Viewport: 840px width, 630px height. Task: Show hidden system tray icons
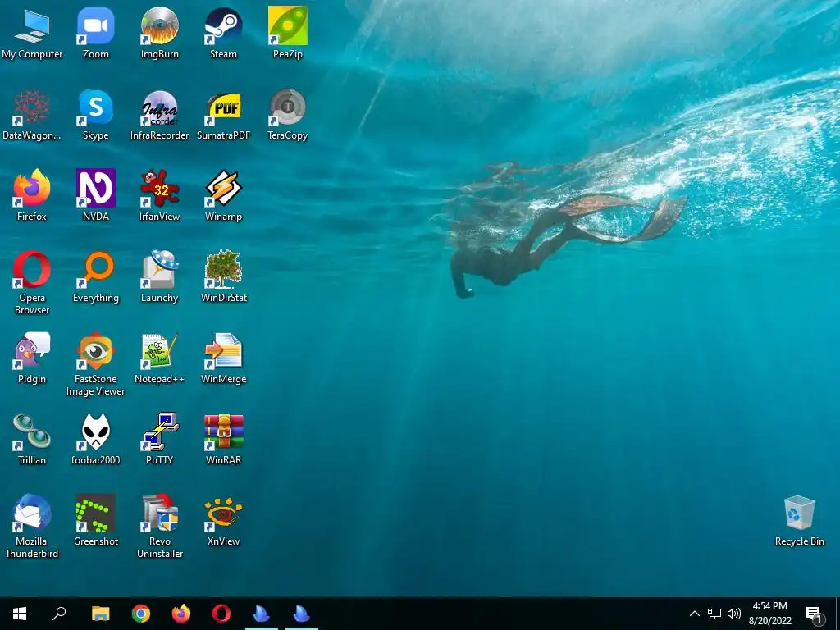(694, 614)
